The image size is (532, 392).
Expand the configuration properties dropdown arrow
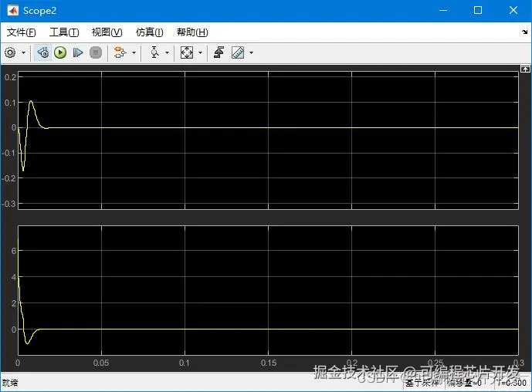[23, 52]
